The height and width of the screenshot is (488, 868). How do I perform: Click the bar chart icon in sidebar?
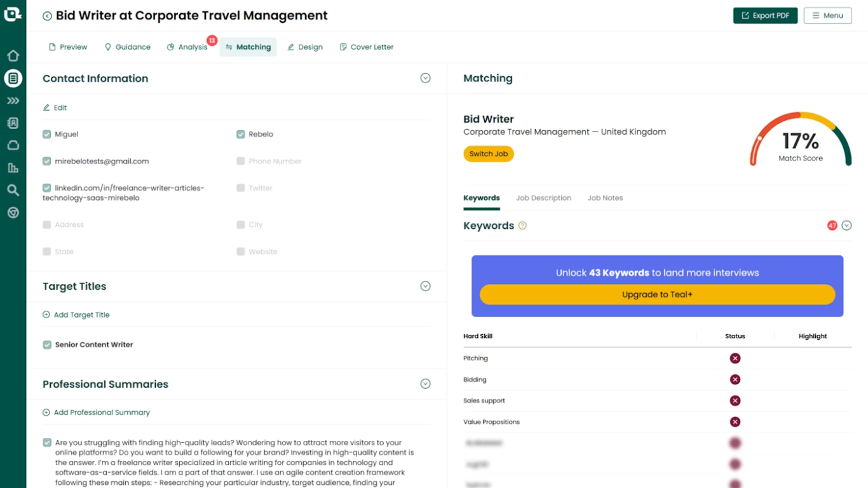click(x=13, y=168)
